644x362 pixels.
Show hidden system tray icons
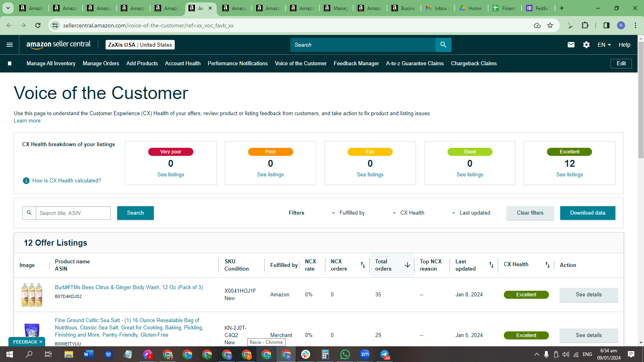(x=536, y=354)
